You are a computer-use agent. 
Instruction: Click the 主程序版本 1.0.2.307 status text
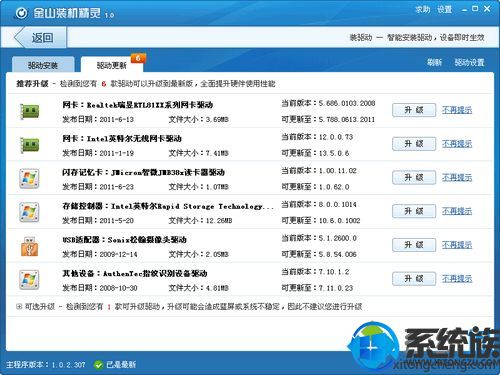coord(46,365)
